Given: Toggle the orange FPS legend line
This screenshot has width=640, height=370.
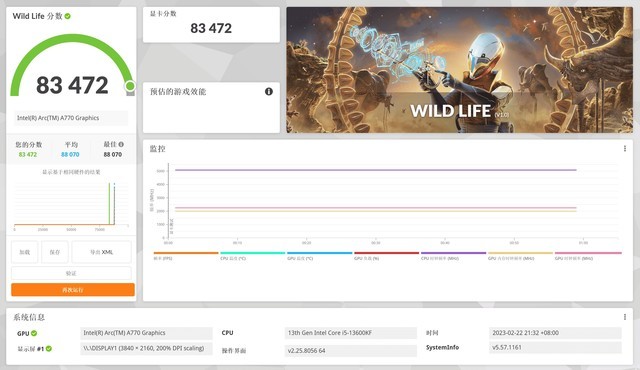Looking at the screenshot, I should pyautogui.click(x=186, y=253).
